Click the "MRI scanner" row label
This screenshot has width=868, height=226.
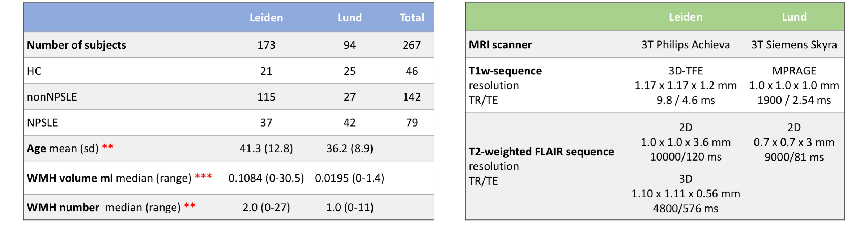500,45
